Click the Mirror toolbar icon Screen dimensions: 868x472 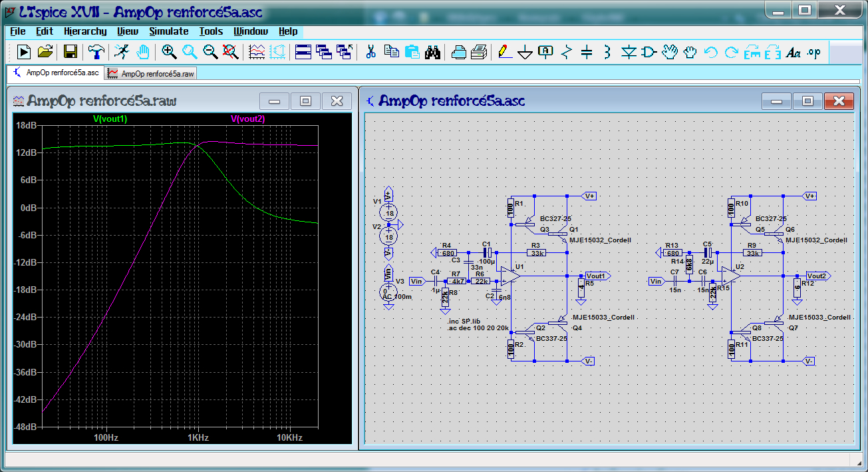point(773,52)
